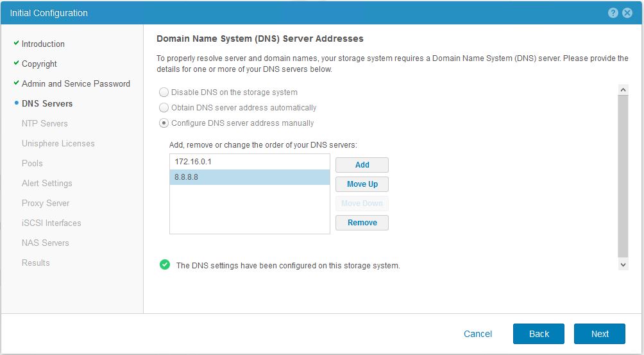Select Configure DNS server address manually
This screenshot has width=644, height=355.
click(x=164, y=123)
